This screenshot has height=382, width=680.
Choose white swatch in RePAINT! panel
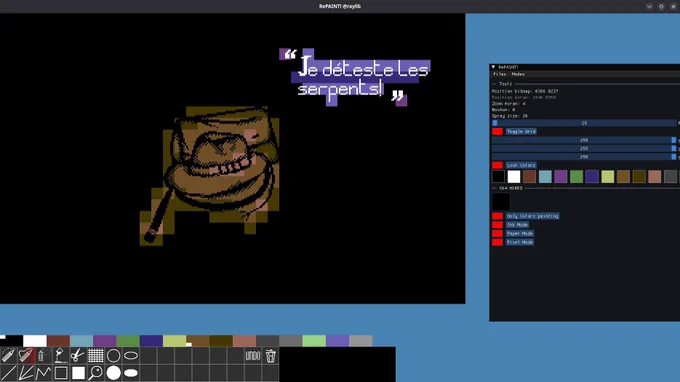tap(514, 176)
